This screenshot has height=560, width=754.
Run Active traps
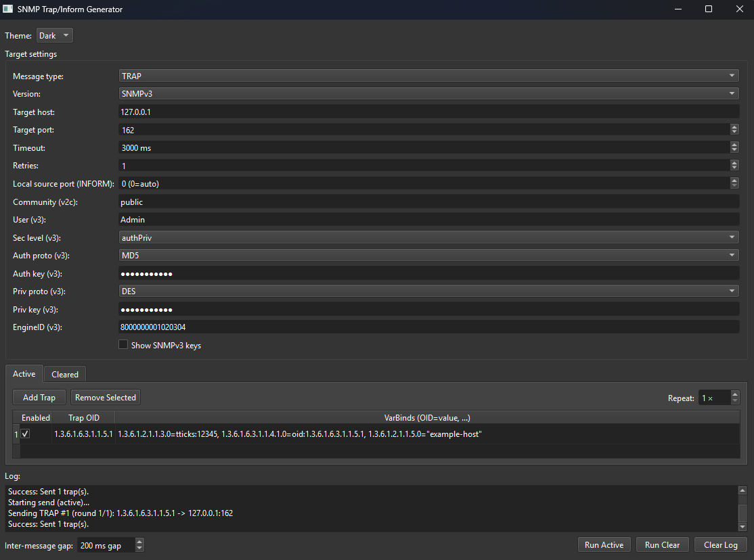pyautogui.click(x=604, y=544)
